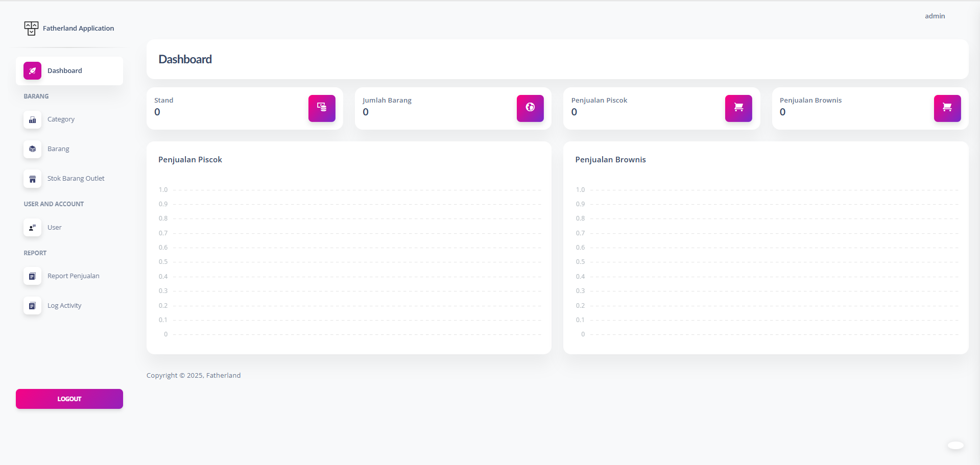Go to Report Penjualan page
The height and width of the screenshot is (465, 980).
pyautogui.click(x=73, y=276)
